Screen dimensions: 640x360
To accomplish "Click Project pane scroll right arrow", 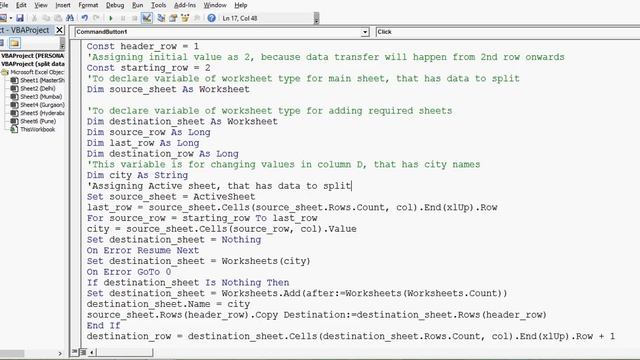I will [60, 353].
